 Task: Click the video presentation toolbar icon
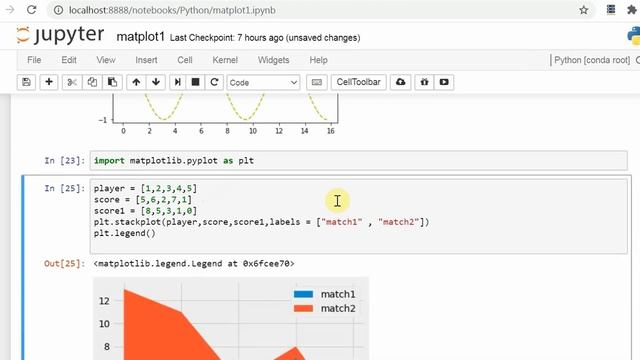(x=444, y=82)
